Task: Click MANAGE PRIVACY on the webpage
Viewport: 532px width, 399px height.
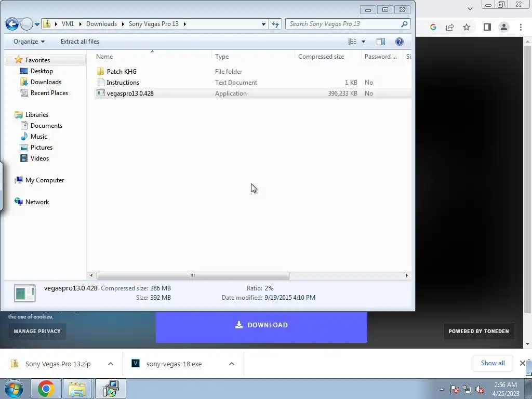Action: pyautogui.click(x=37, y=331)
